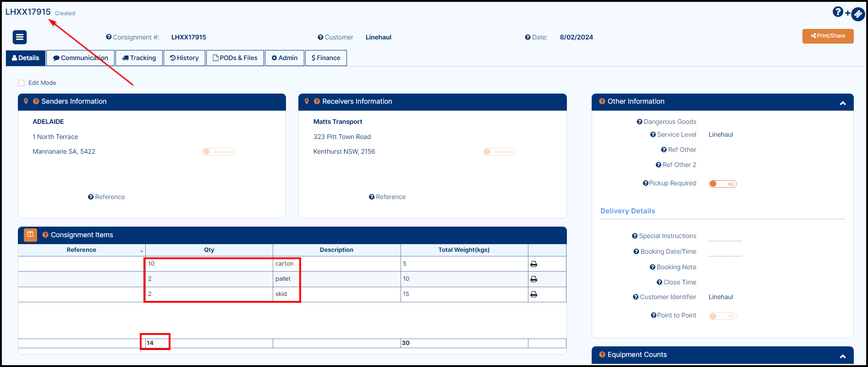Print the carton item row
Image resolution: width=868 pixels, height=367 pixels.
pyautogui.click(x=533, y=264)
